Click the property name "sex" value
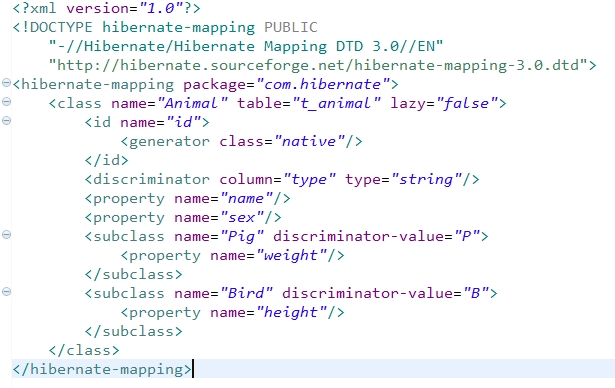 242,217
